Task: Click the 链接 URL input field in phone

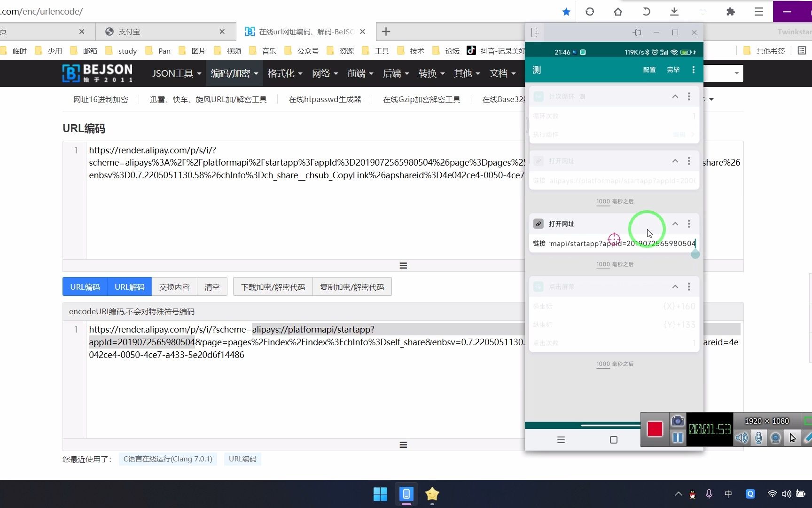Action: (x=622, y=243)
